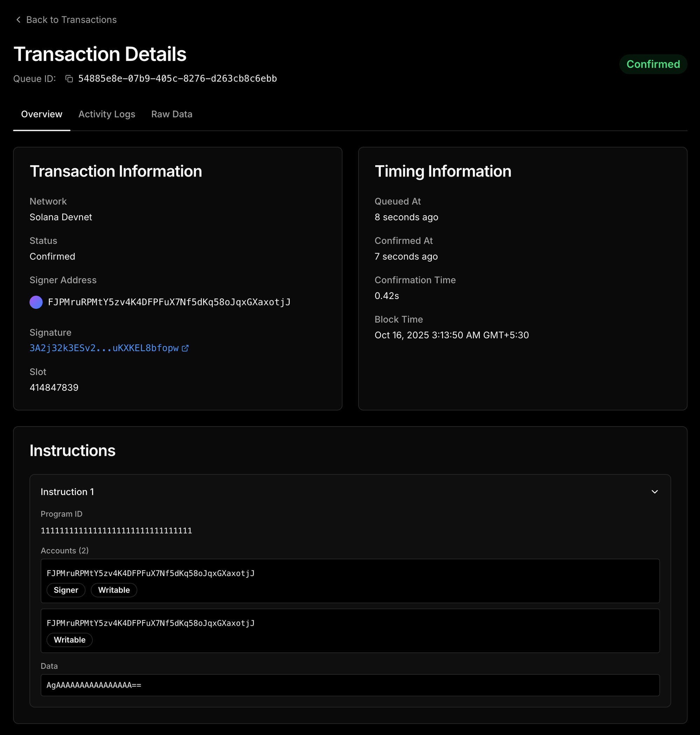Viewport: 700px width, 735px height.
Task: Click the Data field AgAAAA value
Action: click(x=94, y=685)
